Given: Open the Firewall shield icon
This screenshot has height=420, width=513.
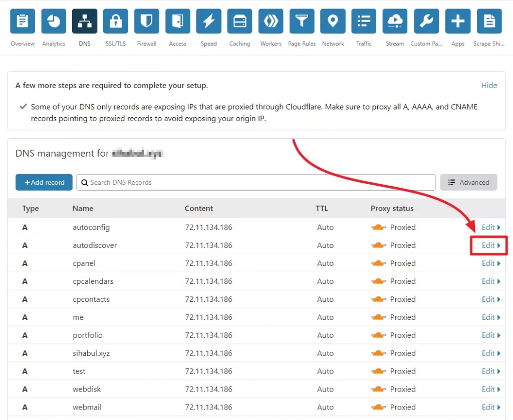Looking at the screenshot, I should 147,21.
